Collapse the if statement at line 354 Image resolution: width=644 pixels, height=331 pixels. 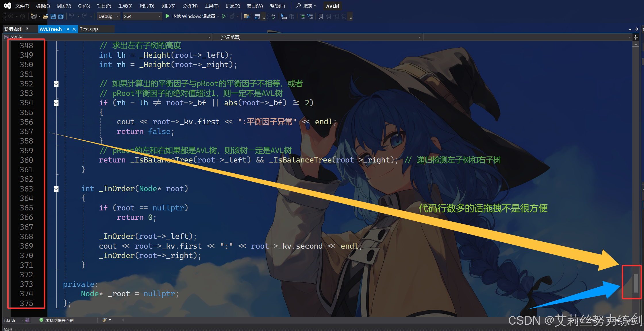56,103
